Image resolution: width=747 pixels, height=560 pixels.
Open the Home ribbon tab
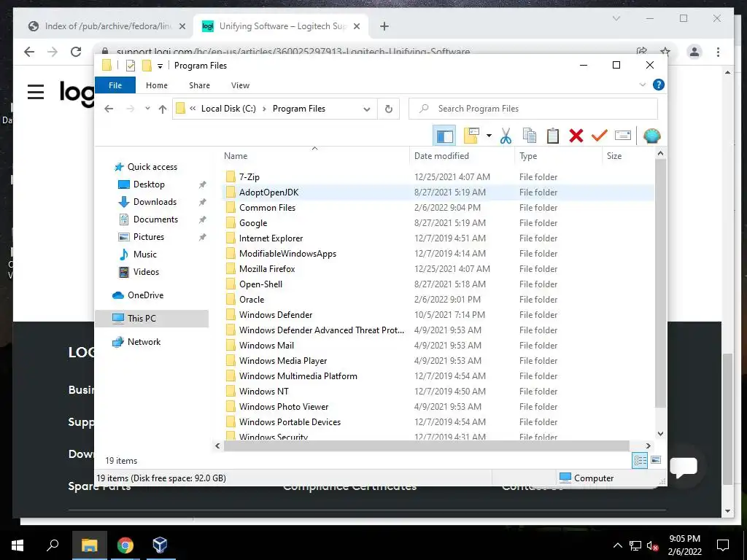(157, 85)
